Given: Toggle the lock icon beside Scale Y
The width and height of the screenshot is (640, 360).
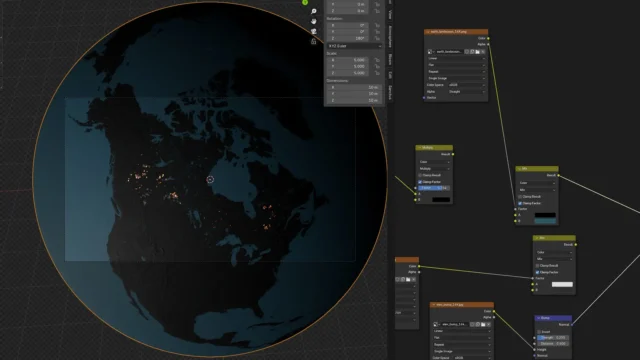Looking at the screenshot, I should [378, 67].
